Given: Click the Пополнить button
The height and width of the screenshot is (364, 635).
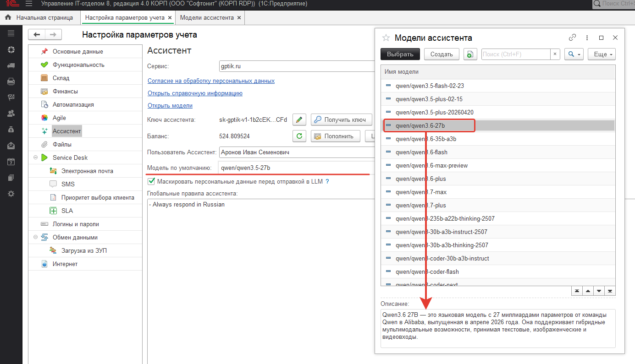Looking at the screenshot, I should coord(335,136).
